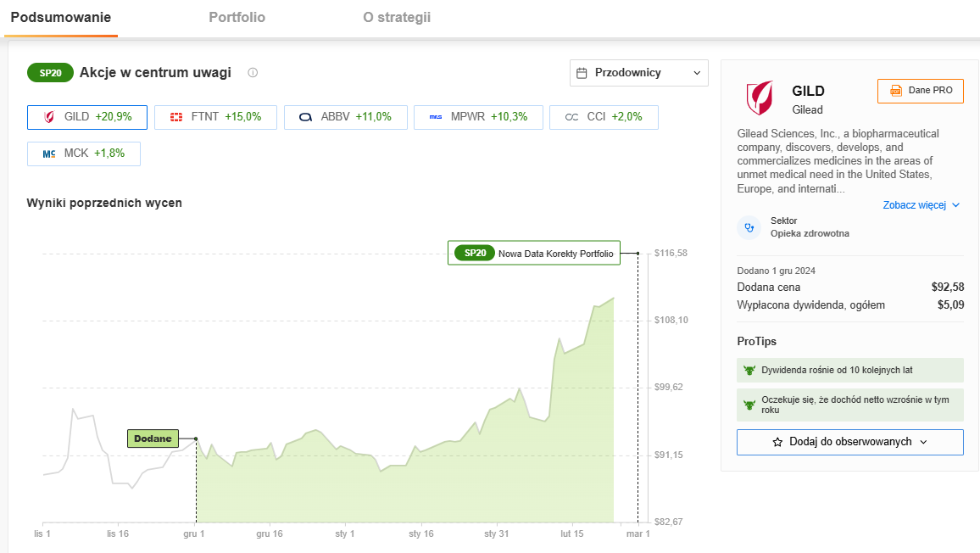Open Dodaj do obserwowanych watchlist dropdown
Image resolution: width=980 pixels, height=553 pixels.
pyautogui.click(x=850, y=442)
